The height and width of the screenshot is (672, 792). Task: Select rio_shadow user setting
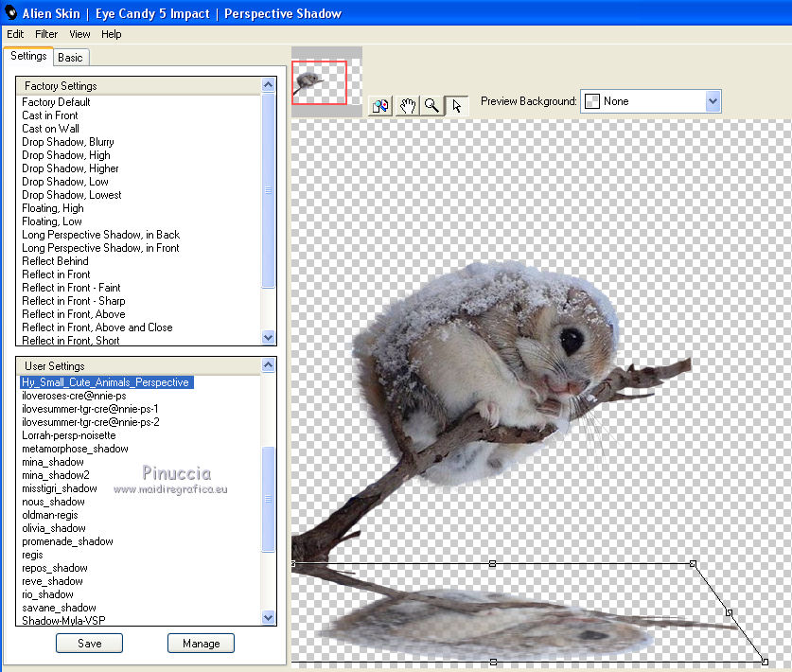point(48,594)
